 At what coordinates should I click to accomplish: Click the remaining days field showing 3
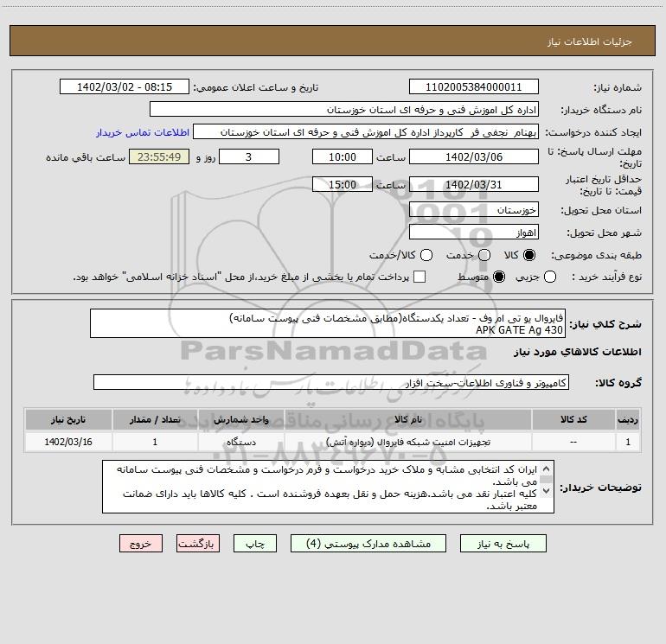[x=249, y=156]
